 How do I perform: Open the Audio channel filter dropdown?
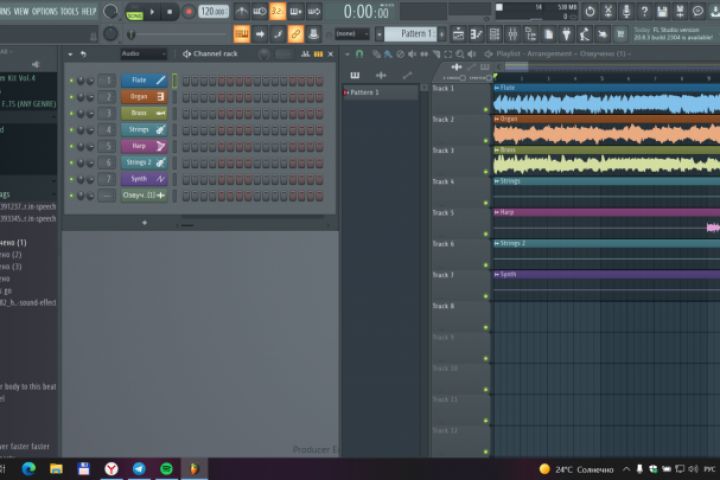(143, 54)
